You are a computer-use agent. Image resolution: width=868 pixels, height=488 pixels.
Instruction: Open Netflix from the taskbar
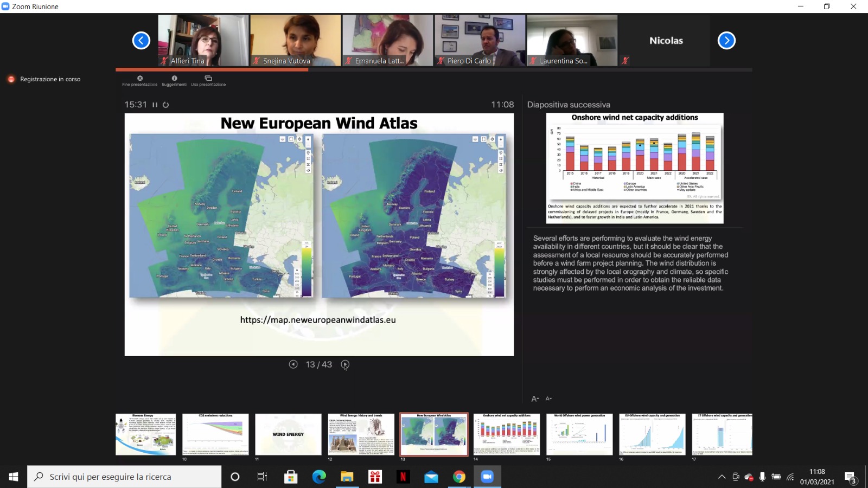click(403, 477)
